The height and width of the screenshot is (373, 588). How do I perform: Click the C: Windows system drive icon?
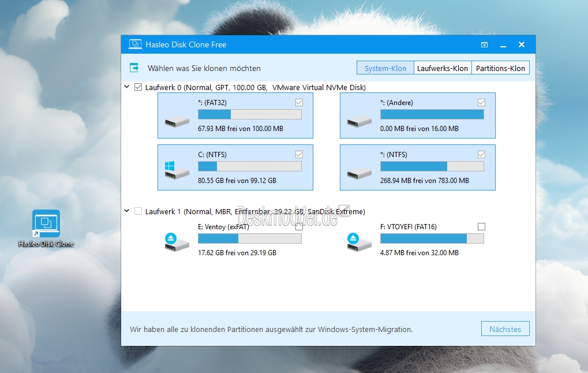pos(177,170)
